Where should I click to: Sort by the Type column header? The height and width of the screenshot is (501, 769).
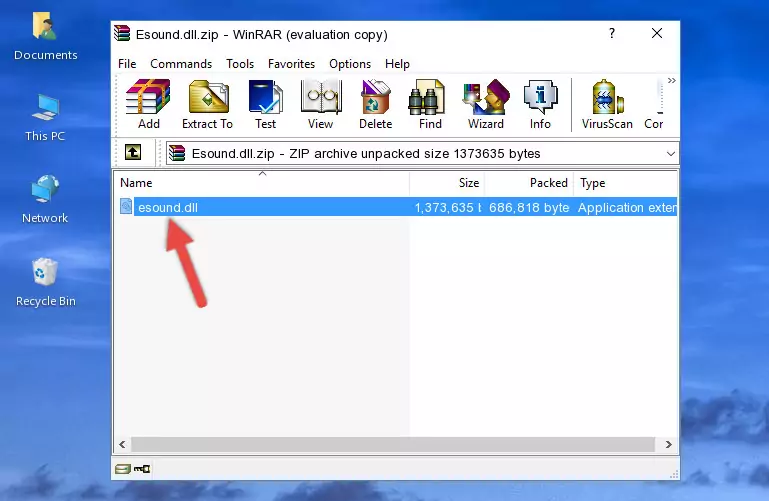coord(625,182)
